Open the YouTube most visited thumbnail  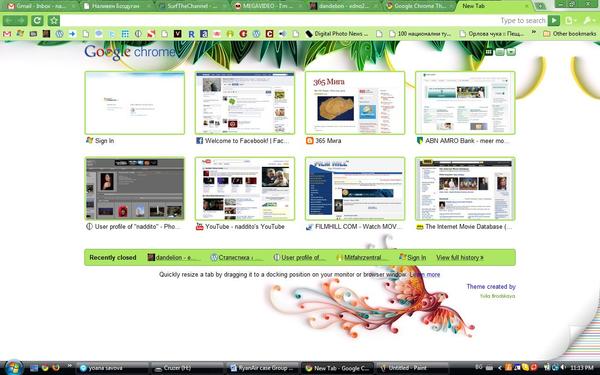(245, 189)
